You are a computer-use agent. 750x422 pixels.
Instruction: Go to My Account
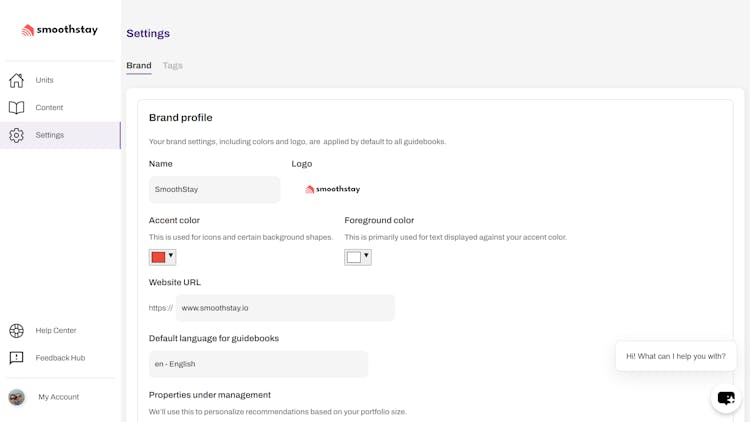pyautogui.click(x=58, y=397)
